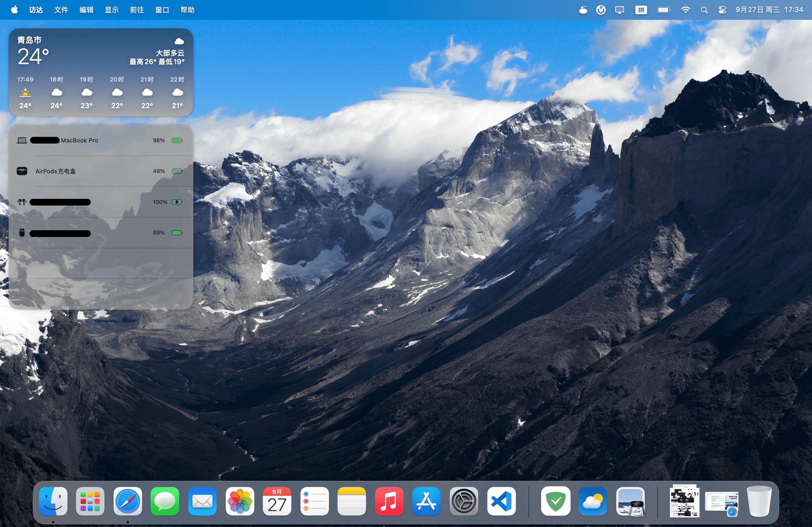Open Calendar showing 27 in Dock
This screenshot has width=812, height=527.
pyautogui.click(x=277, y=501)
